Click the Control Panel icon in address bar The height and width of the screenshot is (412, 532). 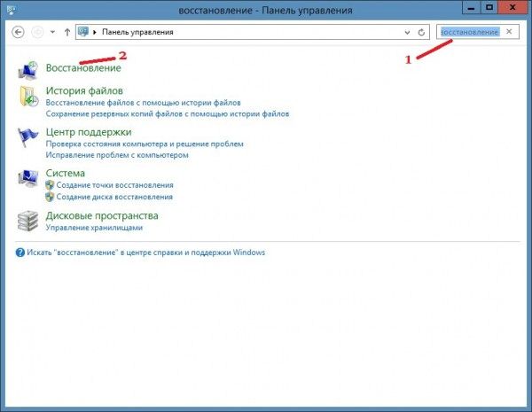tap(83, 32)
